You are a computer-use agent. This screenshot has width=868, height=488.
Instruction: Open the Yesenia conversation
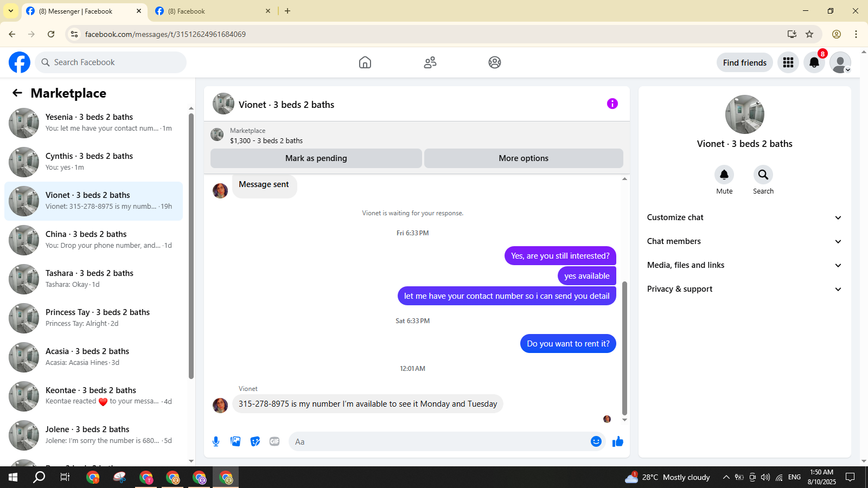(x=93, y=123)
